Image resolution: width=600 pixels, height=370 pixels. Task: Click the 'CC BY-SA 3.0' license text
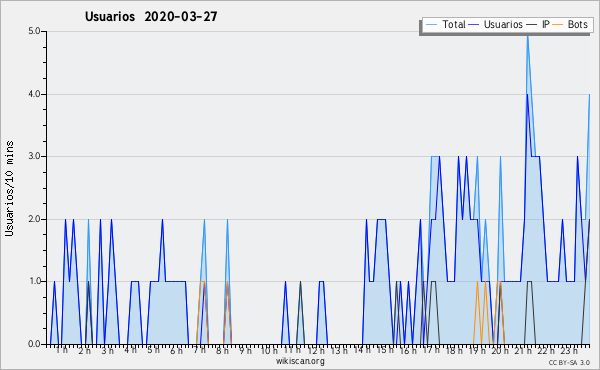(x=569, y=363)
